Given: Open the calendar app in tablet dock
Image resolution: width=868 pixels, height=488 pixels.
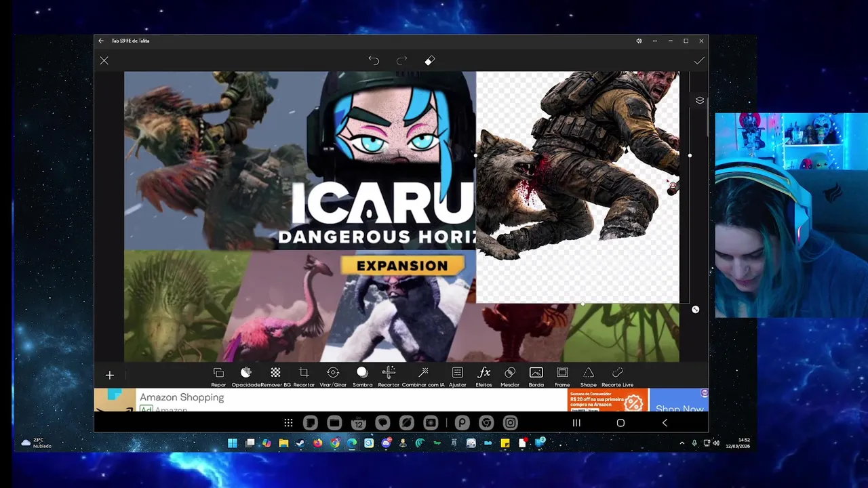Looking at the screenshot, I should pyautogui.click(x=359, y=423).
